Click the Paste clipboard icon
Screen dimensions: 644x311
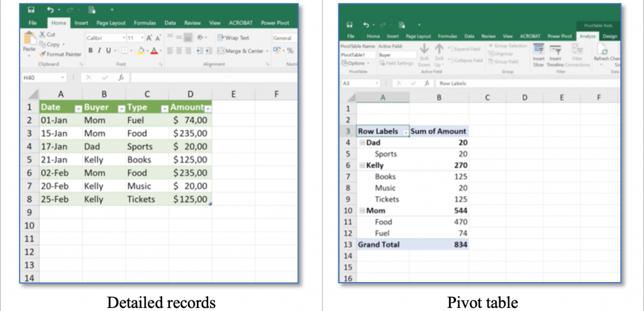pos(29,38)
